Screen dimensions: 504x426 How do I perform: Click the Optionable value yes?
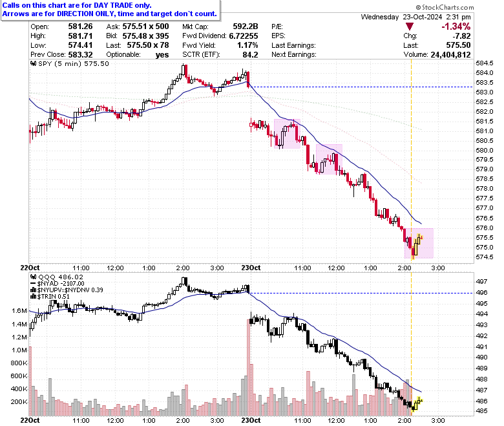tap(162, 55)
